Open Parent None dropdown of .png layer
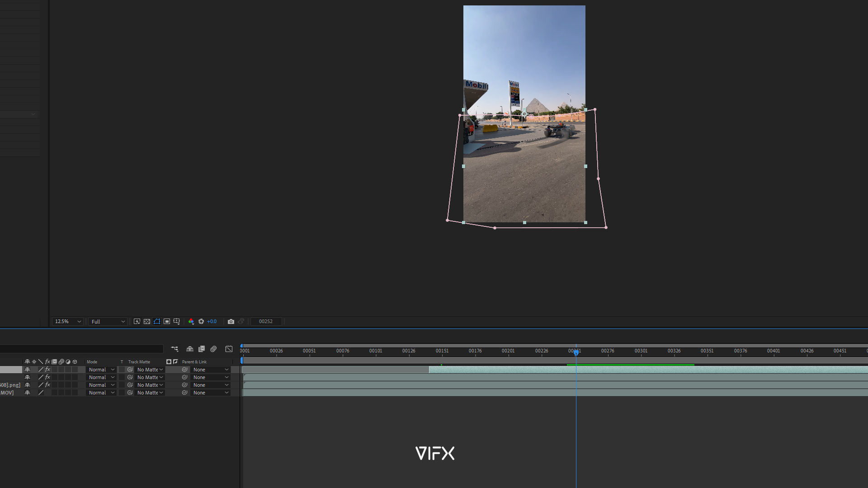This screenshot has width=868, height=488. (211, 385)
